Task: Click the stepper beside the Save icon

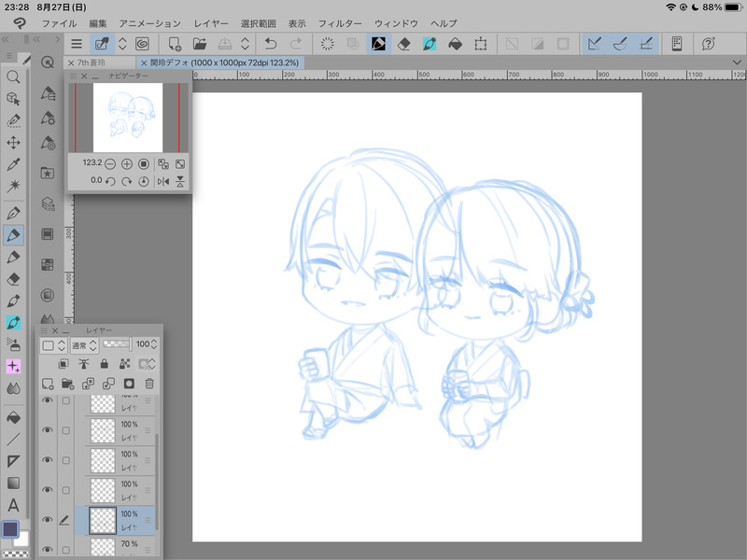Action: (245, 44)
